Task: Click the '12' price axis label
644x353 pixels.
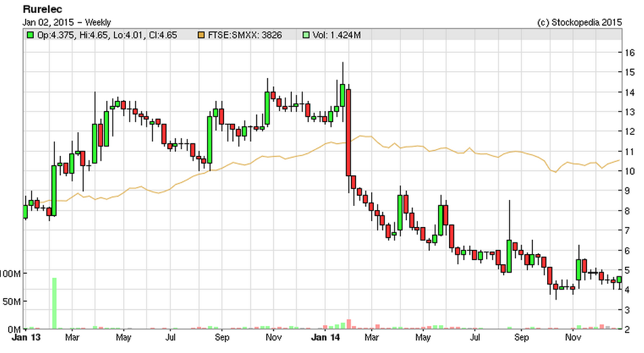Action: 630,131
